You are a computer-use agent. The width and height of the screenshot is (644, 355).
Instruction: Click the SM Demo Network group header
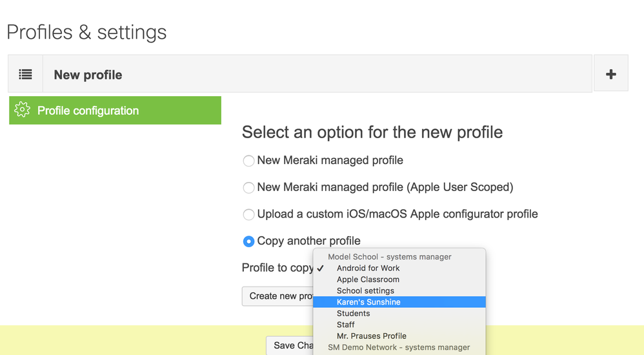(398, 347)
